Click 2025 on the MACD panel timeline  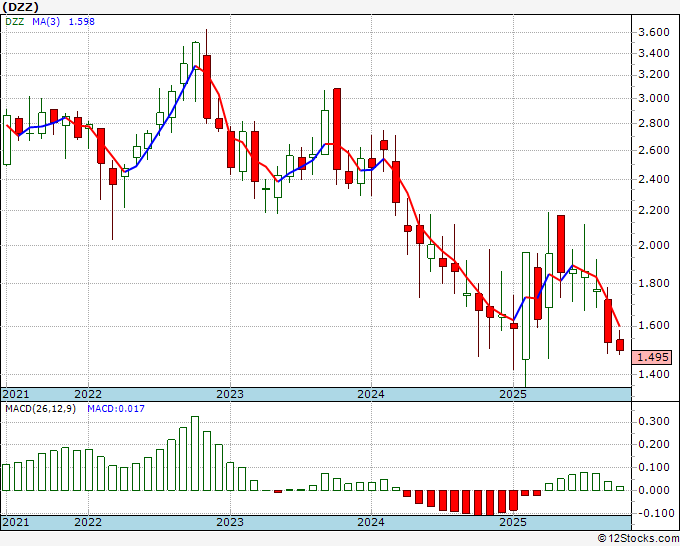point(513,522)
